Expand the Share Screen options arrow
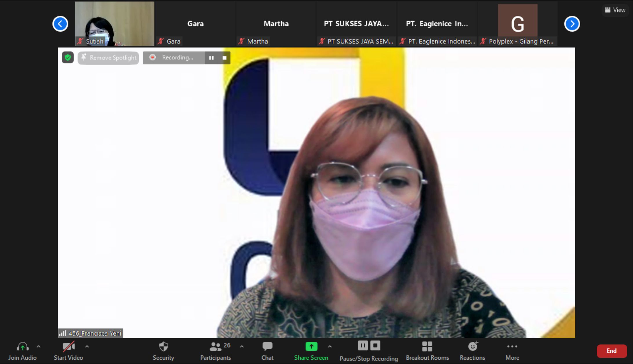This screenshot has width=633, height=364. pos(330,346)
